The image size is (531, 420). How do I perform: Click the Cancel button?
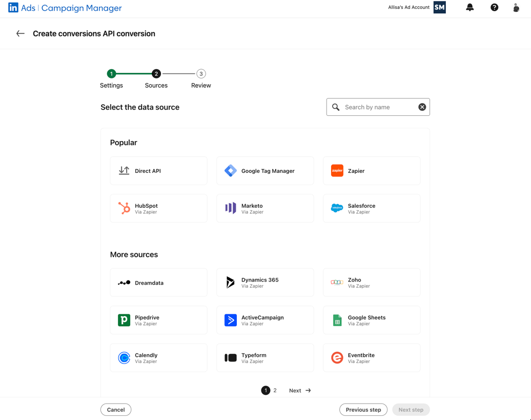116,410
